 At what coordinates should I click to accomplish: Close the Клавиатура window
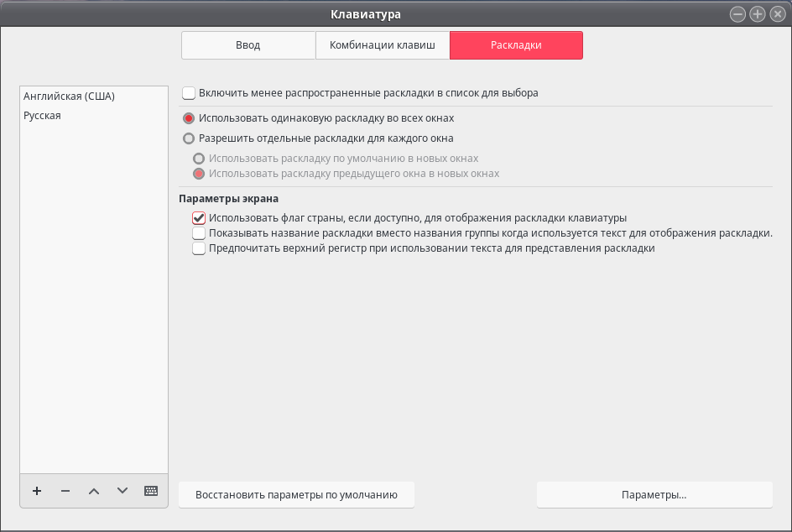point(778,14)
